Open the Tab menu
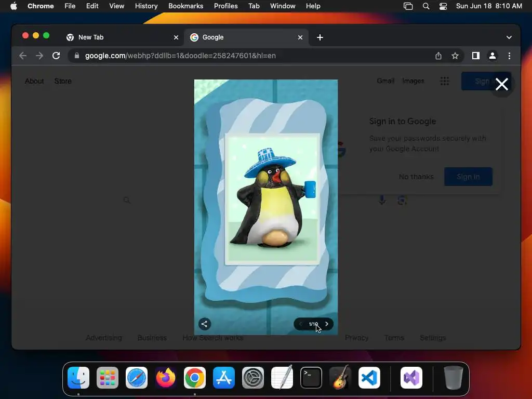This screenshot has height=399, width=532. pos(254,6)
